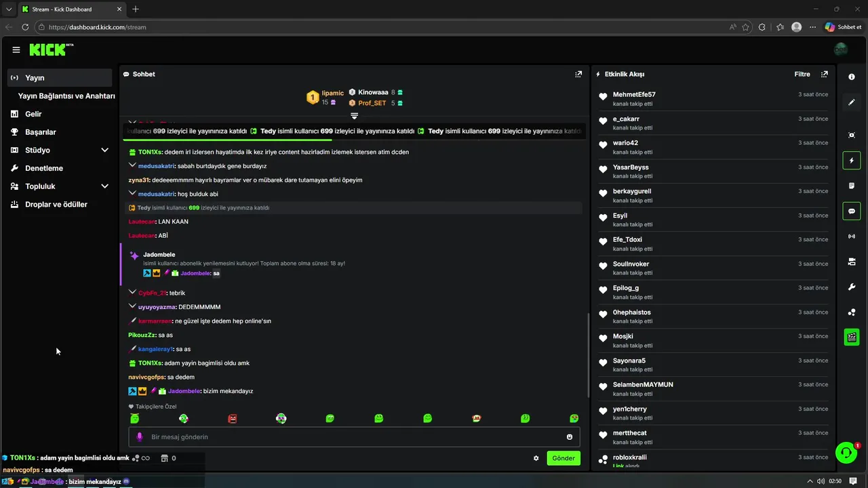Open chat settings gear next to Gönder
The height and width of the screenshot is (488, 868).
pos(536,458)
